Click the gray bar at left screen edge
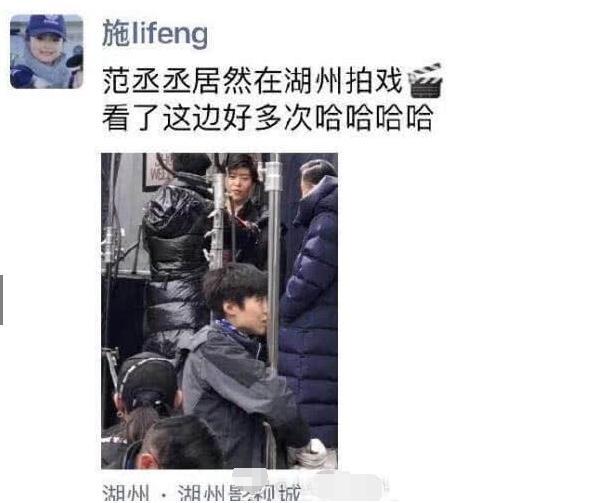Screen dimensions: 604x503 1,300
